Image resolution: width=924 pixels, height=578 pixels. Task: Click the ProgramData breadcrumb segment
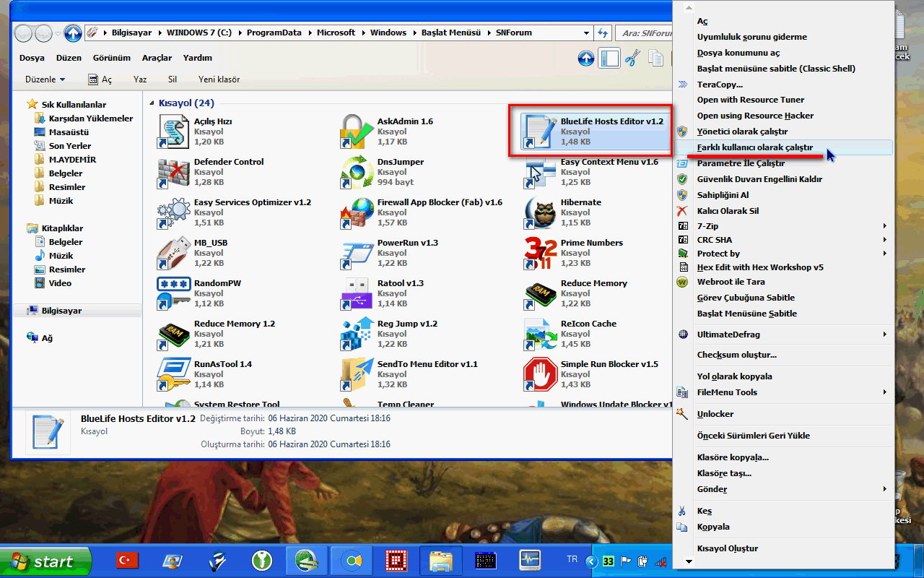point(275,33)
